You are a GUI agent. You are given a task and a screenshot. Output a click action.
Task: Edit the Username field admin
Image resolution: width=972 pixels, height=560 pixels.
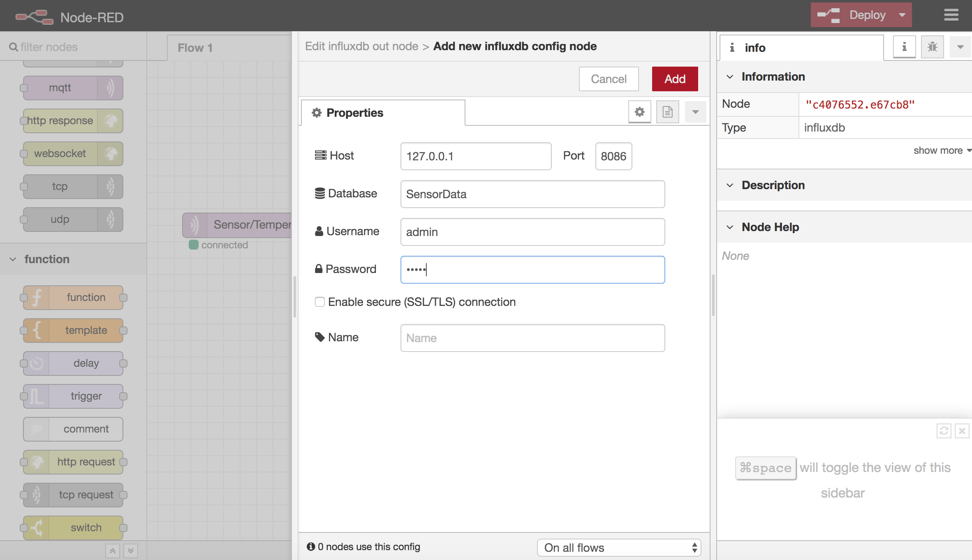tap(532, 232)
